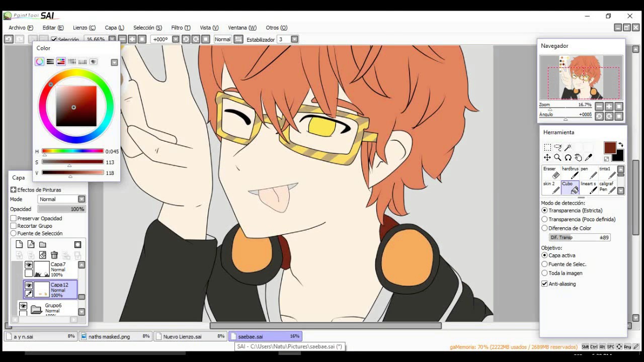Select the lasso selection tool

tap(557, 147)
